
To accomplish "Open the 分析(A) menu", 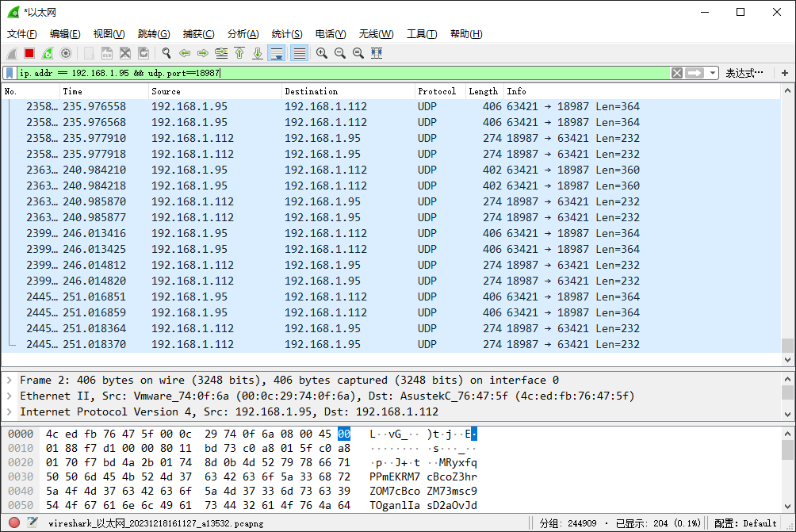I will 243,33.
